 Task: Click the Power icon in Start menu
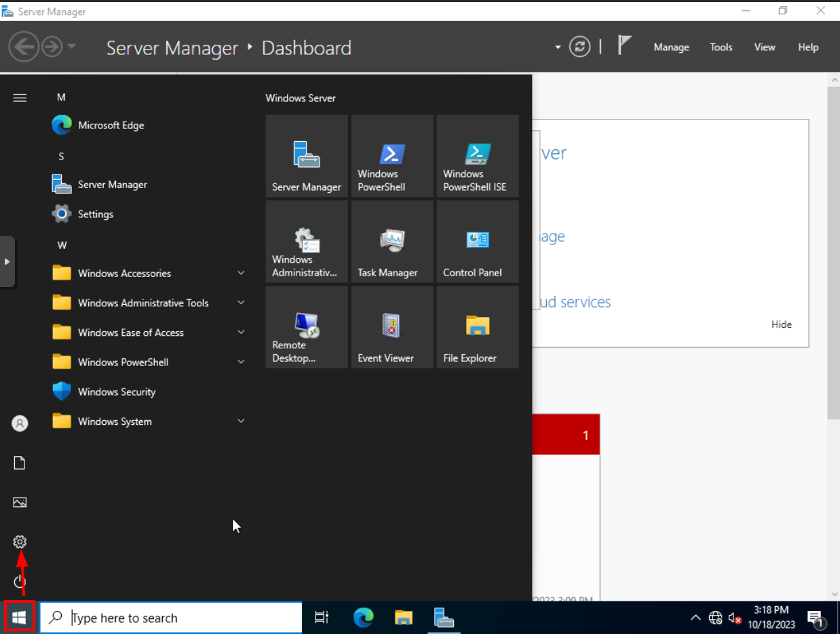point(20,582)
